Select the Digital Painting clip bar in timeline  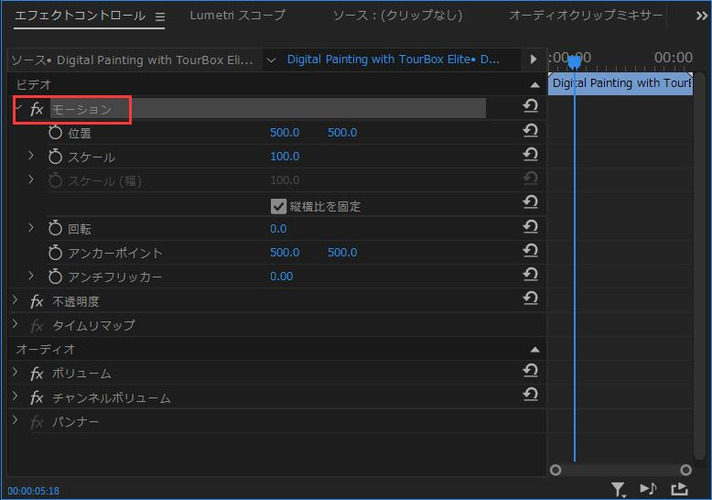tap(620, 84)
